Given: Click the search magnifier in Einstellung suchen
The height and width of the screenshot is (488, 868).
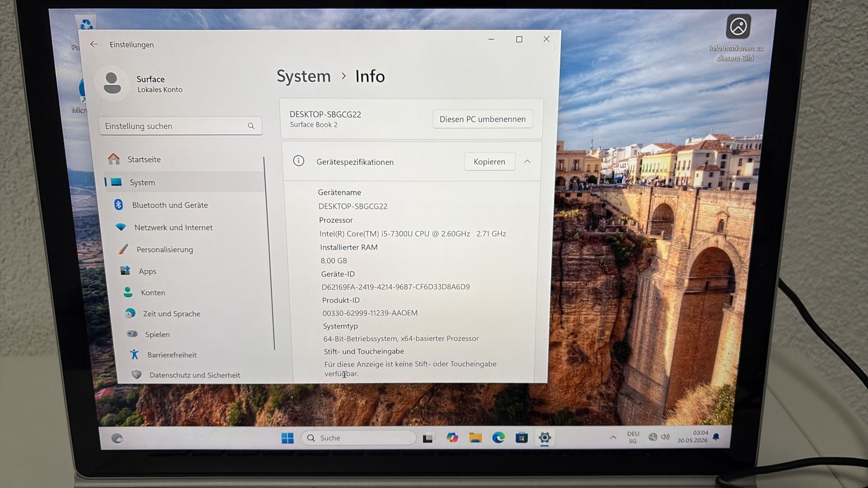Looking at the screenshot, I should pyautogui.click(x=251, y=126).
